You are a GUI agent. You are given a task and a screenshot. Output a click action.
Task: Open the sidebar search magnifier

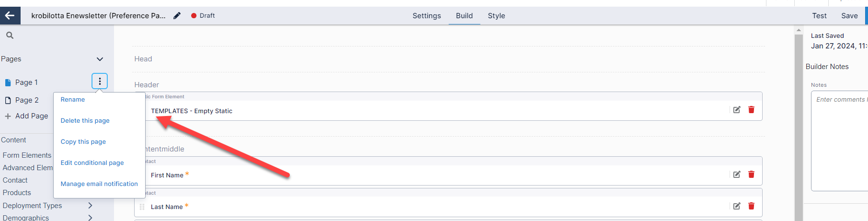tap(10, 35)
